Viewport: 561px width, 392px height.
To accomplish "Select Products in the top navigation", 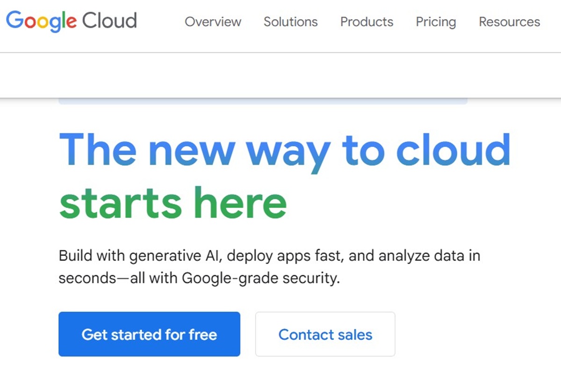I will (367, 22).
